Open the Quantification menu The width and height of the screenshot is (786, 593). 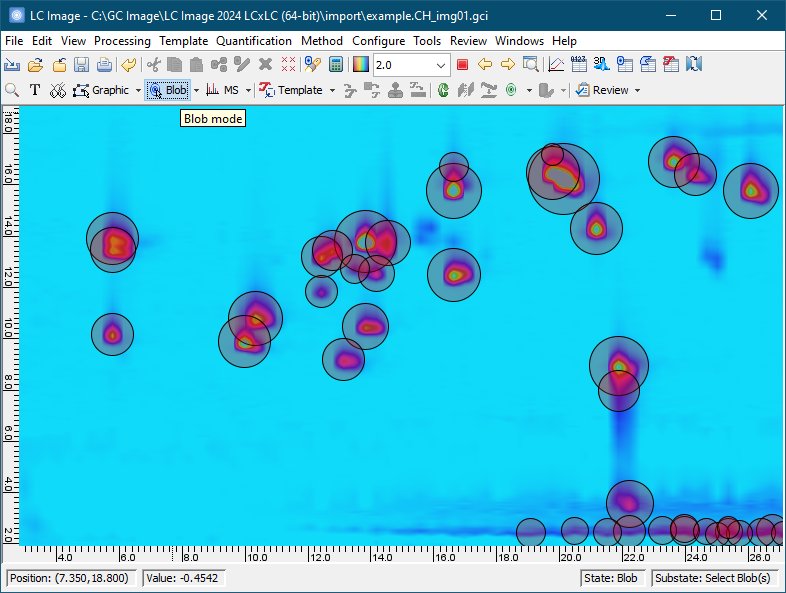(254, 41)
